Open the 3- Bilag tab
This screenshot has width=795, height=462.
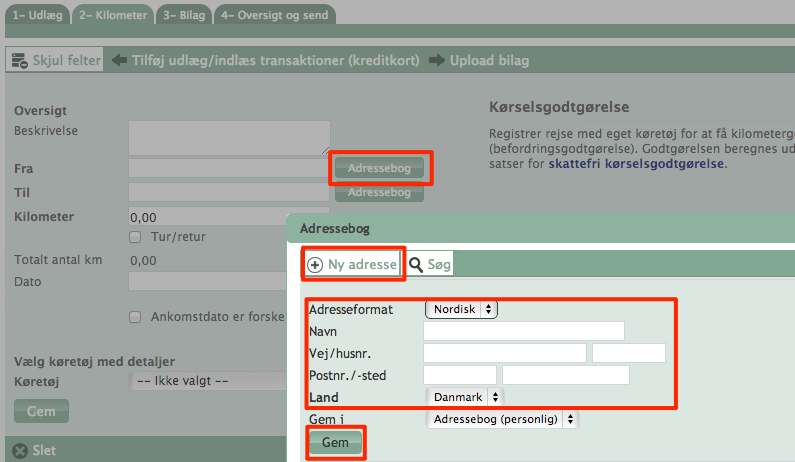(184, 15)
